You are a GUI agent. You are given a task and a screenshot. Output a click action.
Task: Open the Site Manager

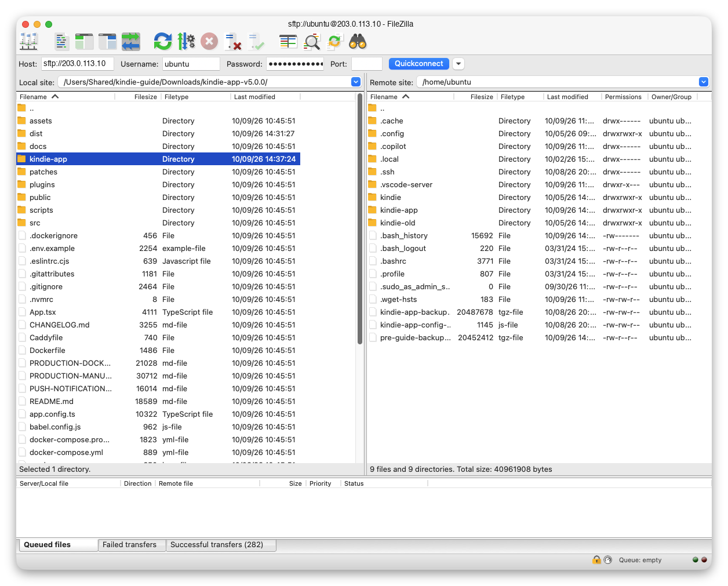click(28, 42)
